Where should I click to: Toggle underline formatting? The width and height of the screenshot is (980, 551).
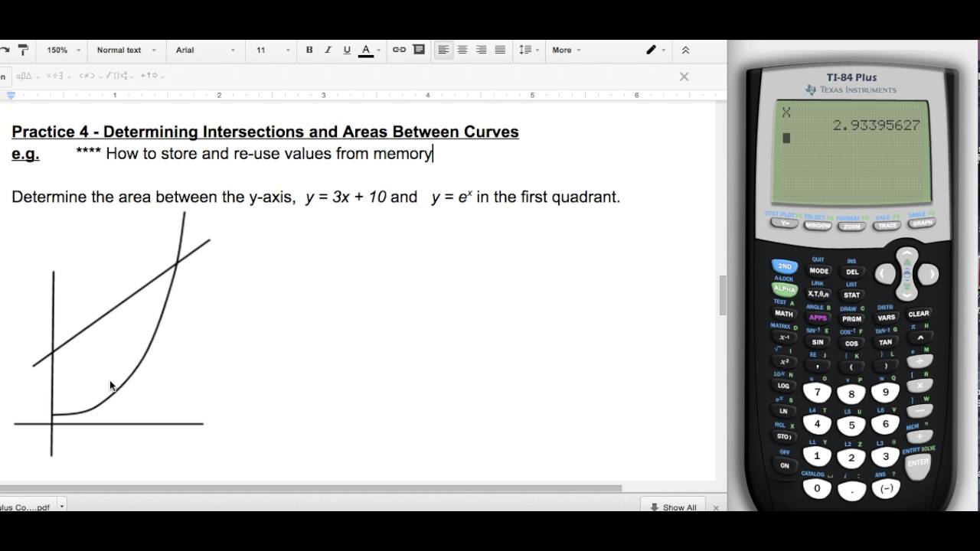coord(347,50)
